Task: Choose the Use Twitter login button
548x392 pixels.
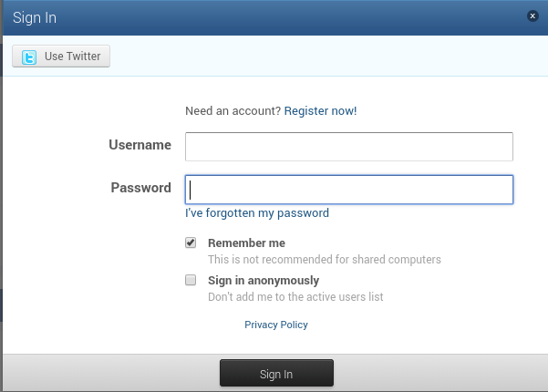Action: click(61, 56)
